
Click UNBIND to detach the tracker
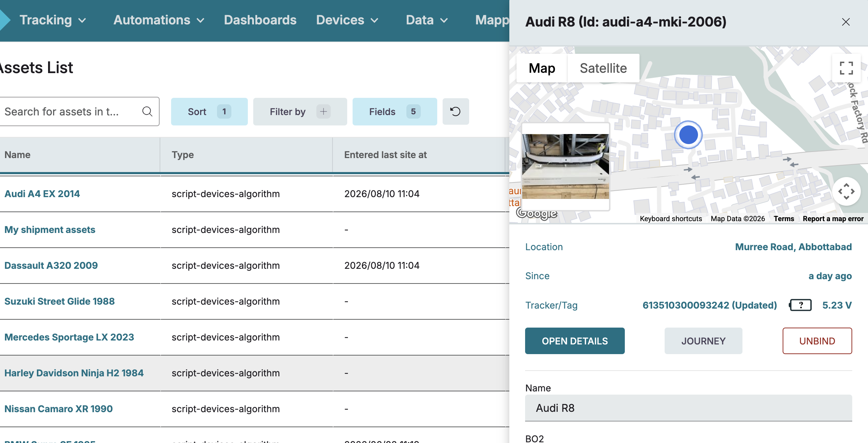coord(817,341)
